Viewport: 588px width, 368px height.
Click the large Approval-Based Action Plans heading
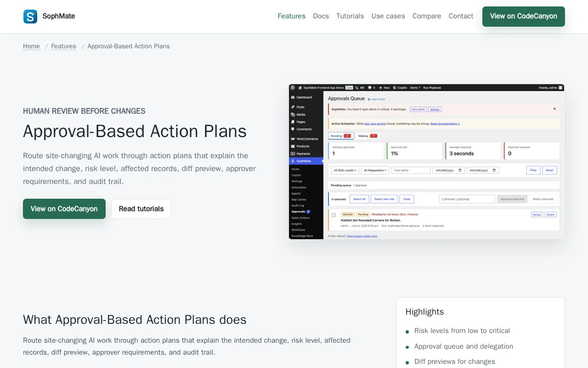pyautogui.click(x=135, y=131)
